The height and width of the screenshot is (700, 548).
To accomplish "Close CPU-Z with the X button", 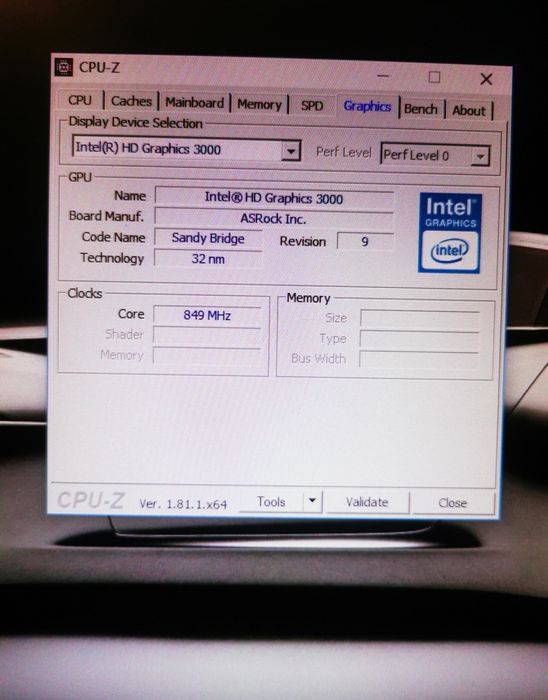I will pyautogui.click(x=486, y=79).
